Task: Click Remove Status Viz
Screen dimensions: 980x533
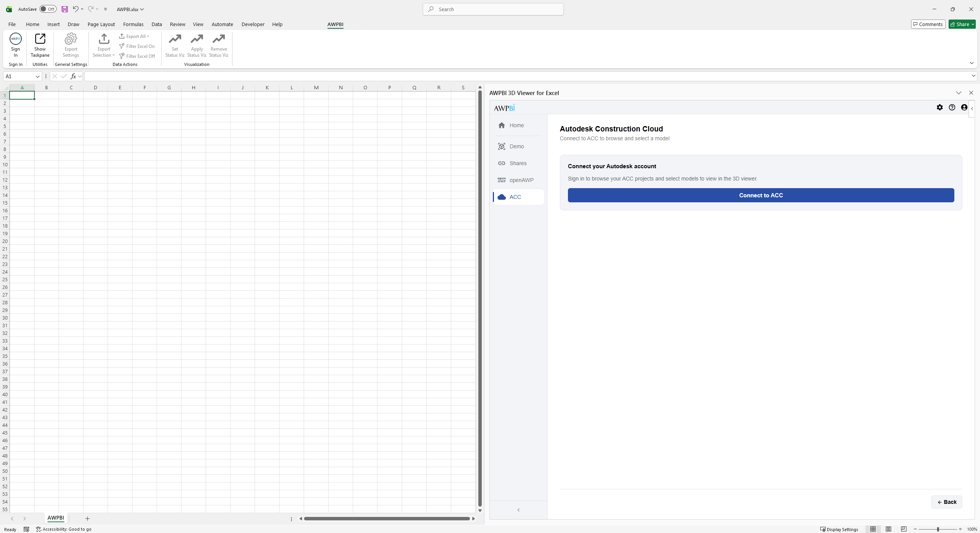Action: click(x=219, y=45)
